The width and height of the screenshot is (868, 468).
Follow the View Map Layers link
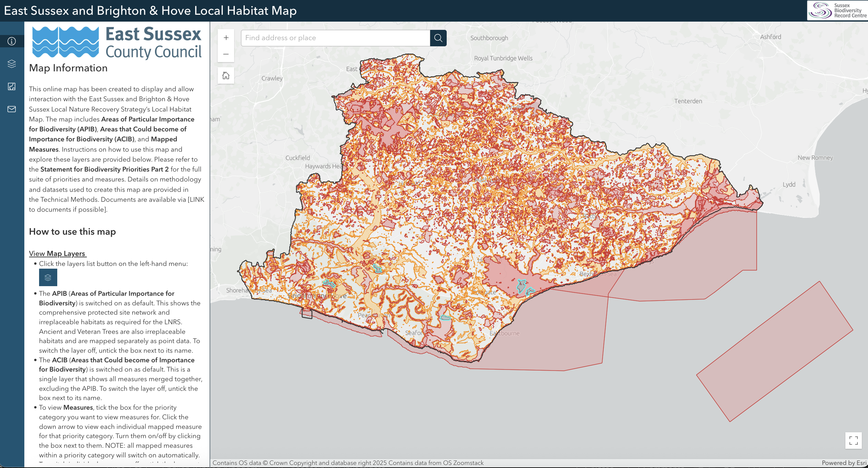(x=57, y=254)
